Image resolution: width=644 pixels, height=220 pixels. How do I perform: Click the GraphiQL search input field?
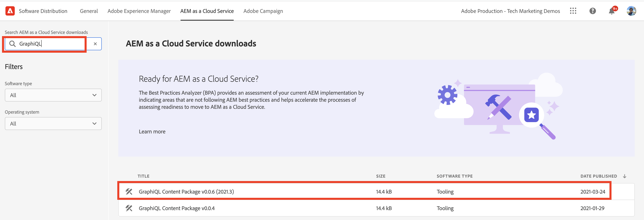tap(50, 44)
